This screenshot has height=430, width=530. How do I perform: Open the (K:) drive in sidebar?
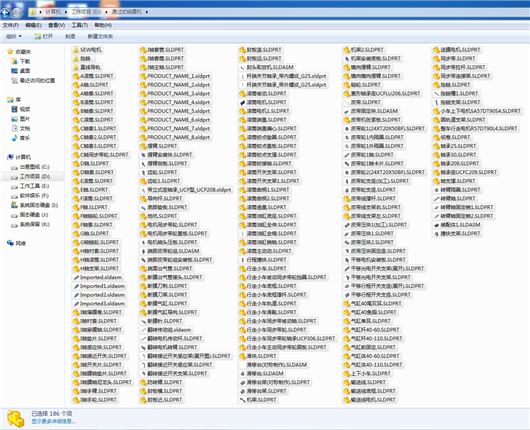pos(30,224)
